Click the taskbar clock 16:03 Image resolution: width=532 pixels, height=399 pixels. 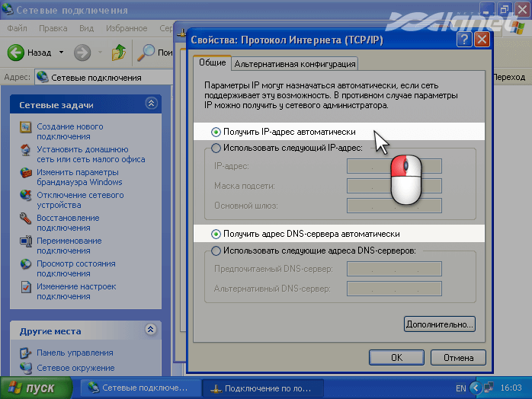511,388
